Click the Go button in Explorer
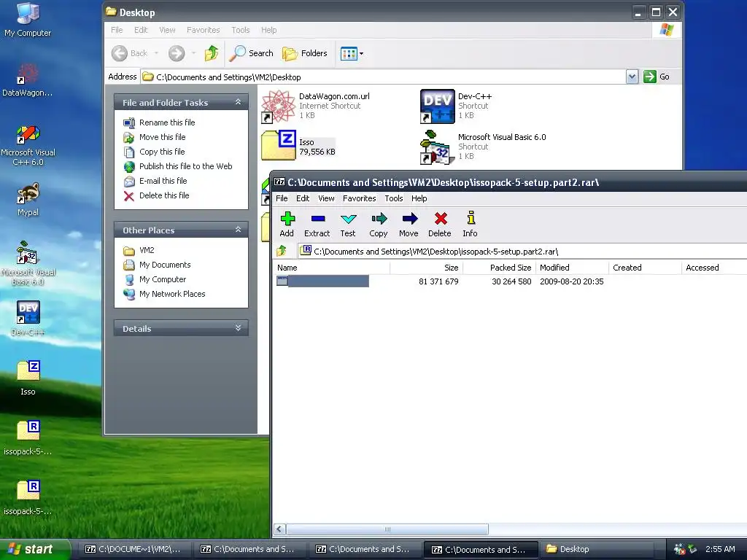The width and height of the screenshot is (747, 560). [657, 77]
